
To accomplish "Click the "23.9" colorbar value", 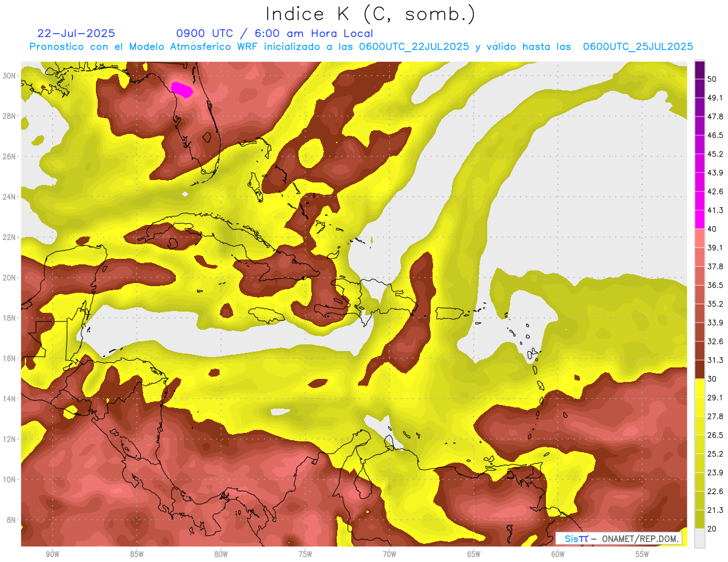I will 716,472.
